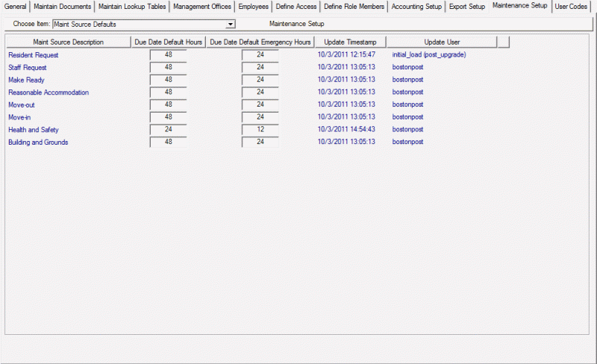This screenshot has width=597, height=364.
Task: Open the Choose Item dropdown arrow
Action: [230, 25]
